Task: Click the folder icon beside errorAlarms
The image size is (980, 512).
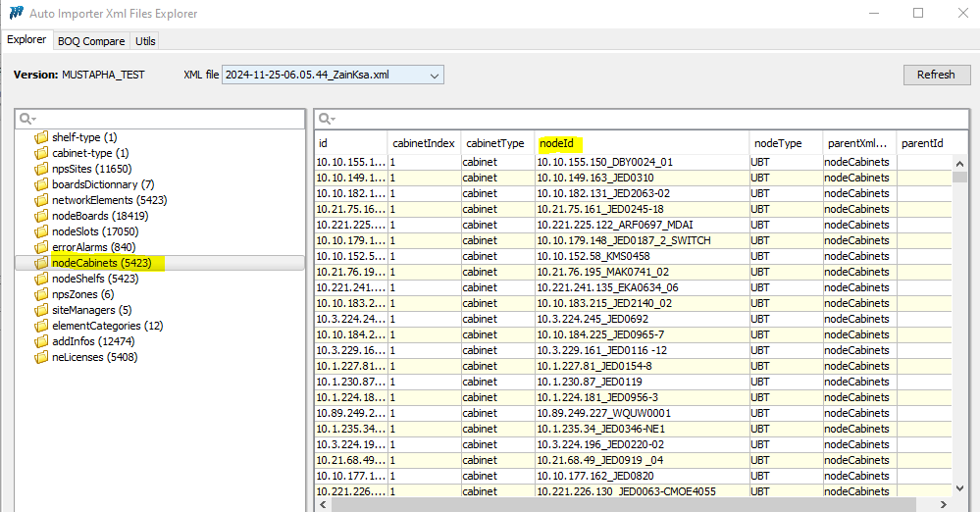Action: tap(41, 247)
